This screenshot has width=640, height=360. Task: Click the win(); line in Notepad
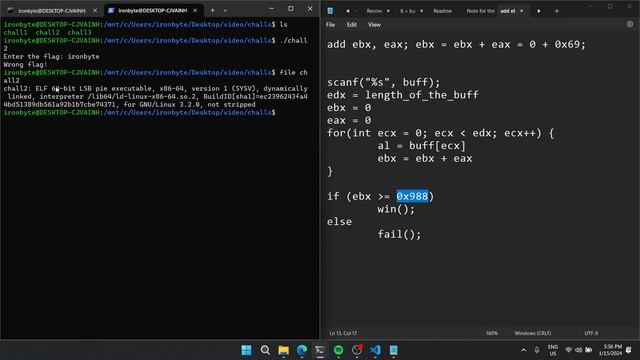(x=396, y=209)
